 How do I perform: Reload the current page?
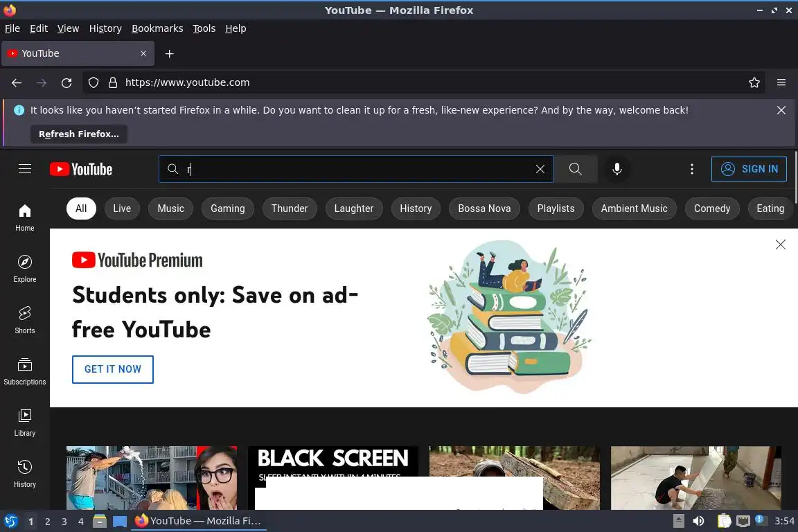coord(66,82)
